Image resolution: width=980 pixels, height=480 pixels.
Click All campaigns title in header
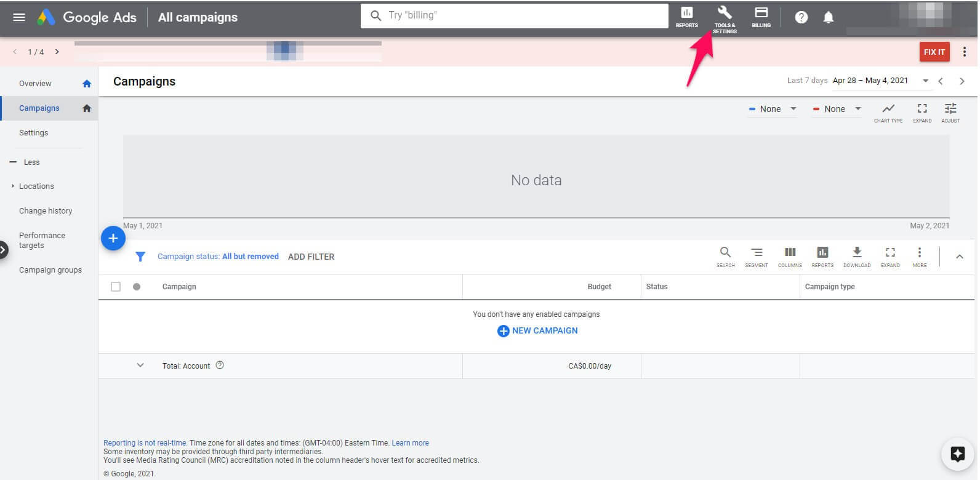(x=198, y=17)
